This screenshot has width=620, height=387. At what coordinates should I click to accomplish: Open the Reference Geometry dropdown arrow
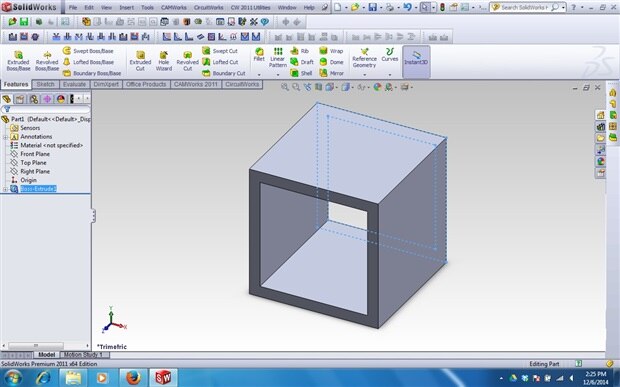364,74
